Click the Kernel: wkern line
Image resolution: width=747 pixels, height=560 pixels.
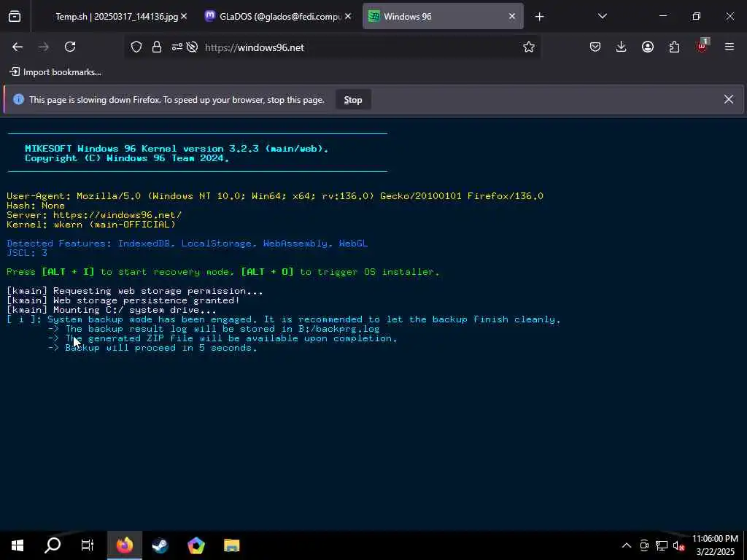[x=91, y=225]
